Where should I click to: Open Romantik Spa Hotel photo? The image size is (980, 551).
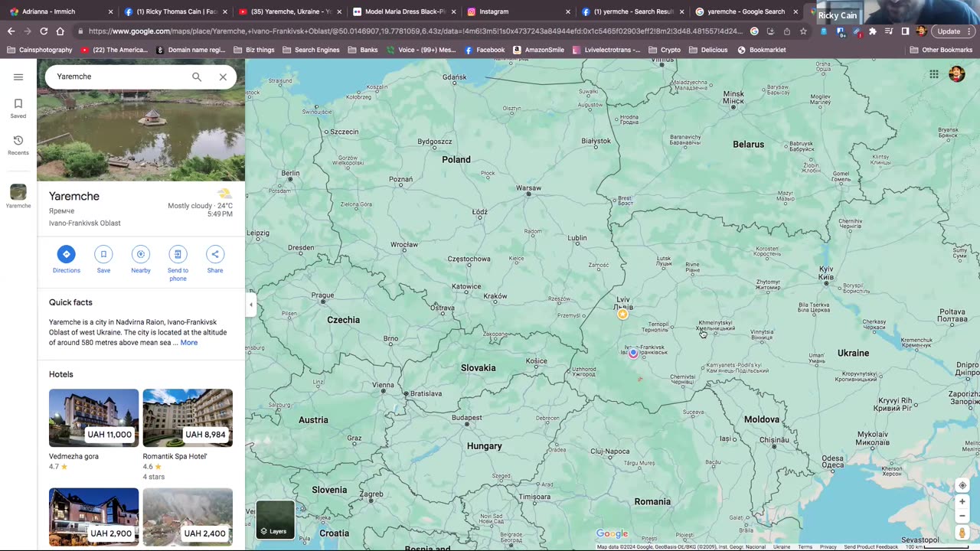188,418
